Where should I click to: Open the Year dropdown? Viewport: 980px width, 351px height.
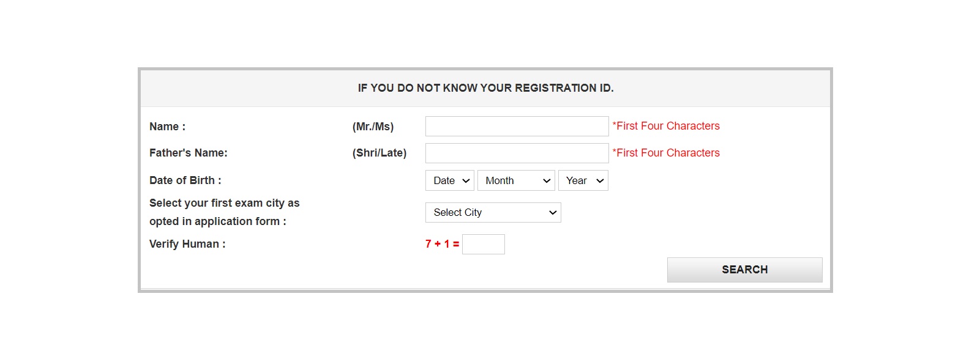click(x=583, y=181)
